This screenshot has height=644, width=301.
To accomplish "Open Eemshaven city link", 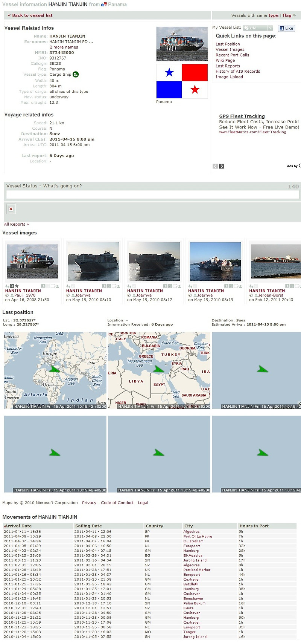I will click(x=193, y=598).
